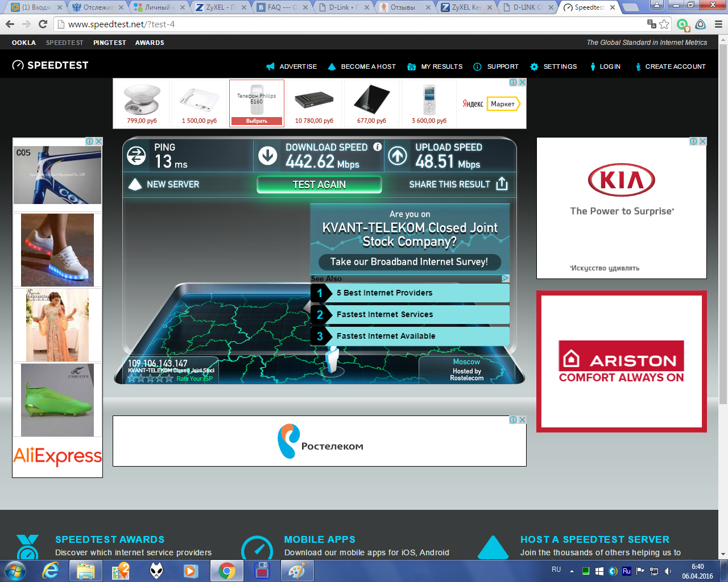This screenshot has width=728, height=582.
Task: Click the info icon beside Support
Action: pyautogui.click(x=478, y=66)
